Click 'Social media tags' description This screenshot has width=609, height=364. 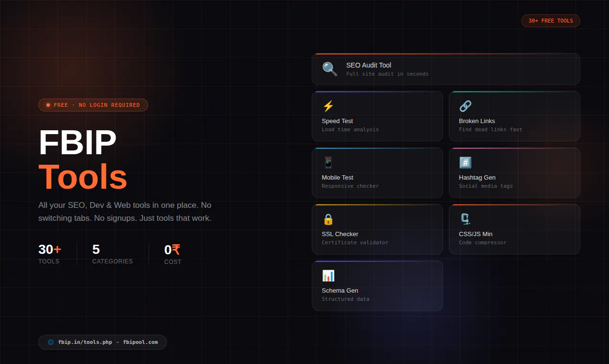[486, 186]
